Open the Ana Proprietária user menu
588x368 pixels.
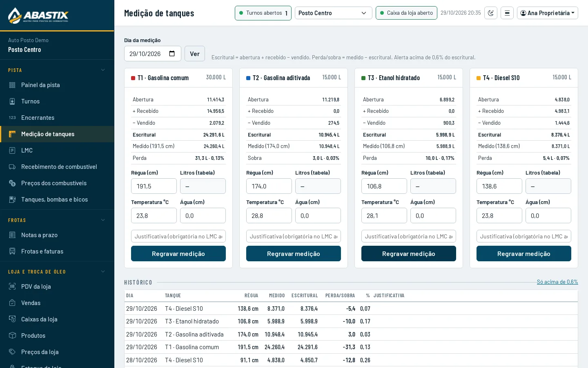(x=548, y=13)
